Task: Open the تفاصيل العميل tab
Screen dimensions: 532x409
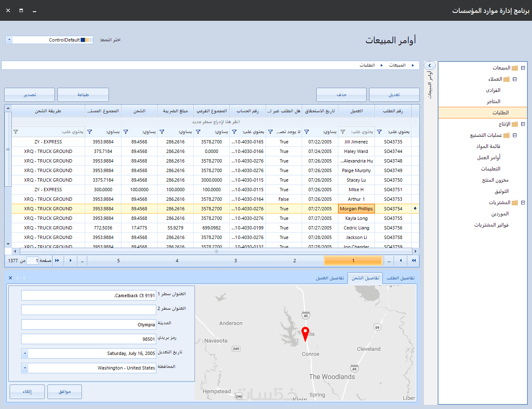Action: (x=330, y=278)
